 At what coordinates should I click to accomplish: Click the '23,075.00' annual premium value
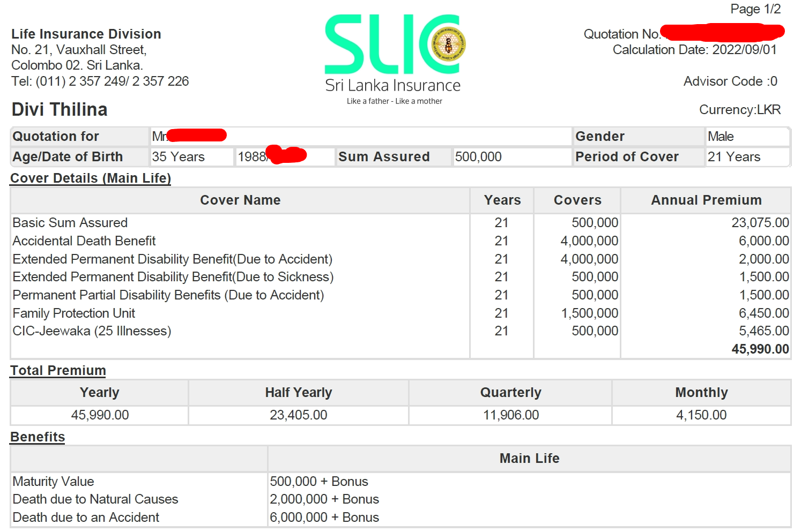click(x=760, y=223)
